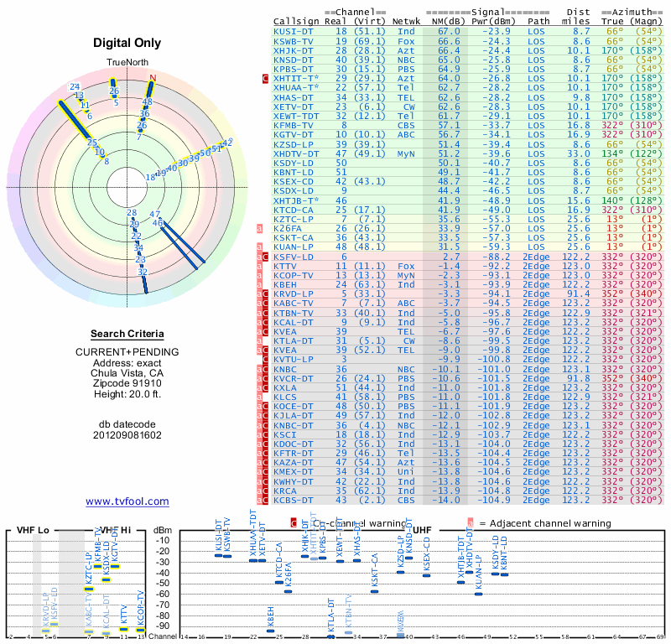The image size is (671, 644).
Task: Select the KVCR-DT callsign
Action: click(x=293, y=379)
